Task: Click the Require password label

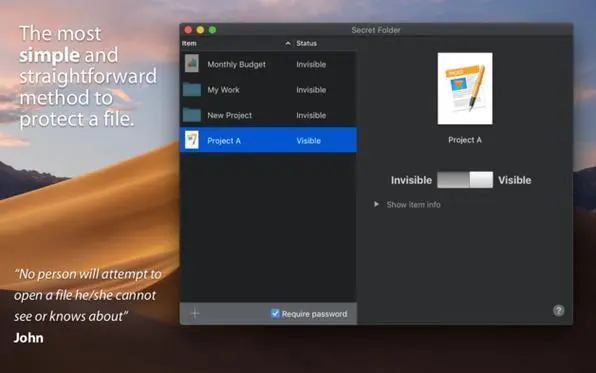Action: [x=314, y=314]
